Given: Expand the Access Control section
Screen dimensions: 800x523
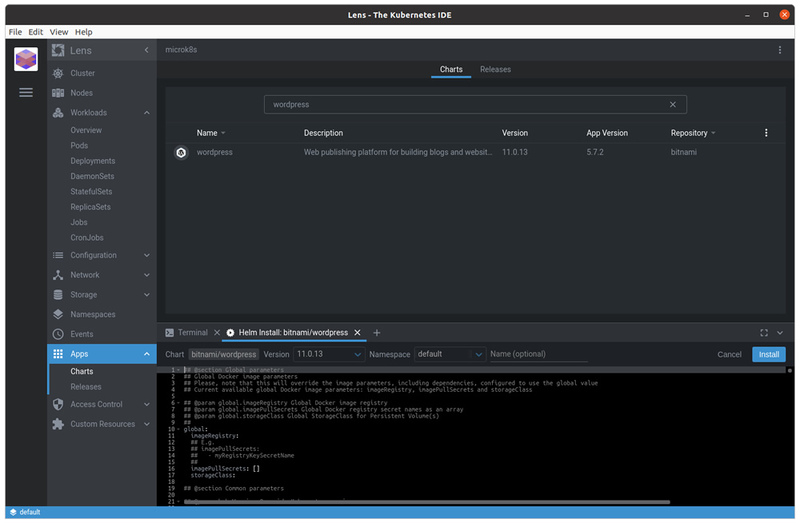Looking at the screenshot, I should 146,404.
